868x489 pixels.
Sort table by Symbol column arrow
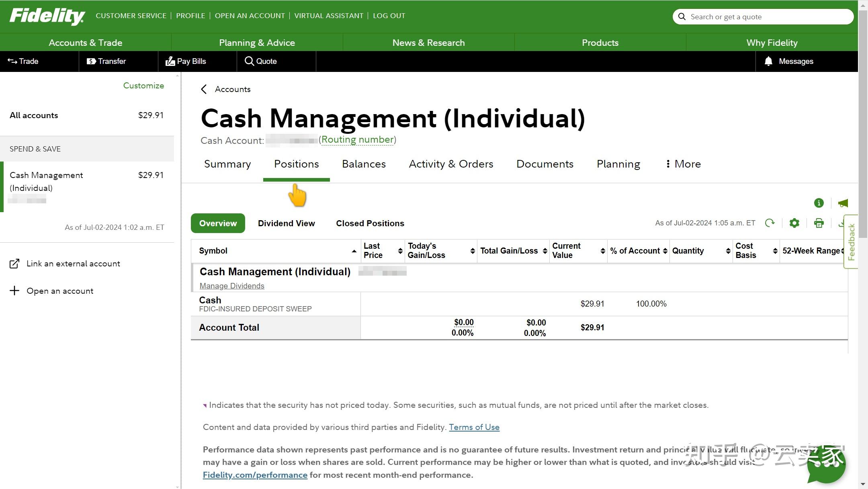click(354, 251)
